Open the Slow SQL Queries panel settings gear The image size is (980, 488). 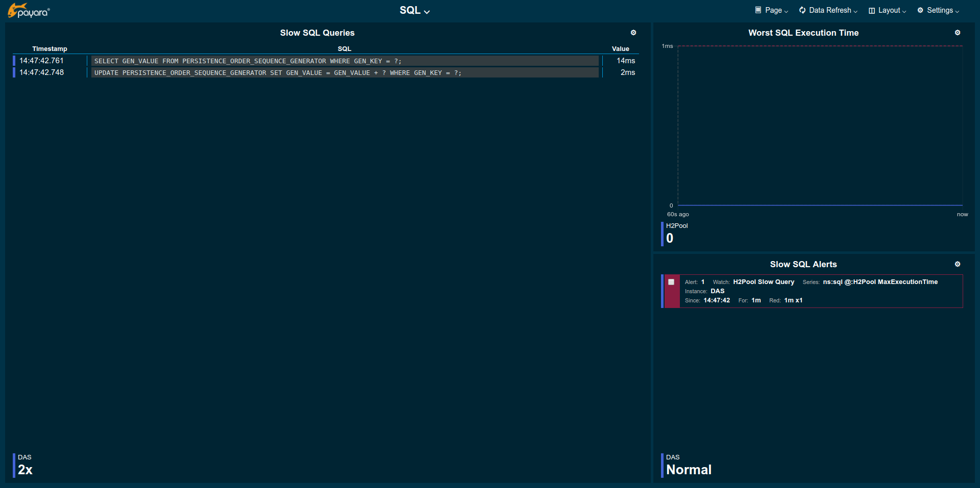633,32
